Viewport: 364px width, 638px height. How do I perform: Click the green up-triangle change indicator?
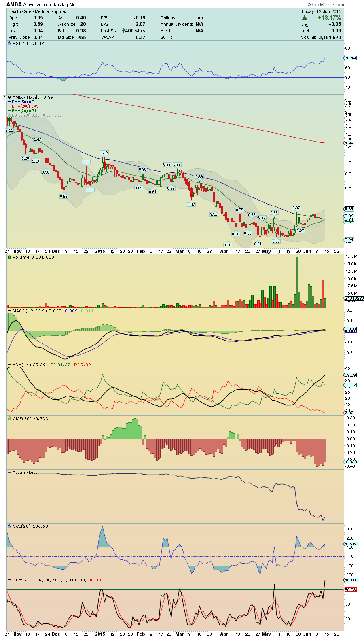(x=305, y=18)
